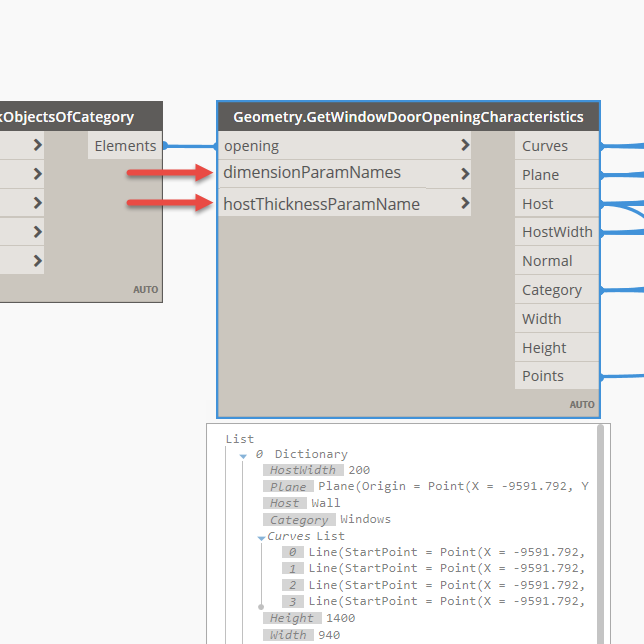Collapse the Dictionary item in the preview

(242, 455)
